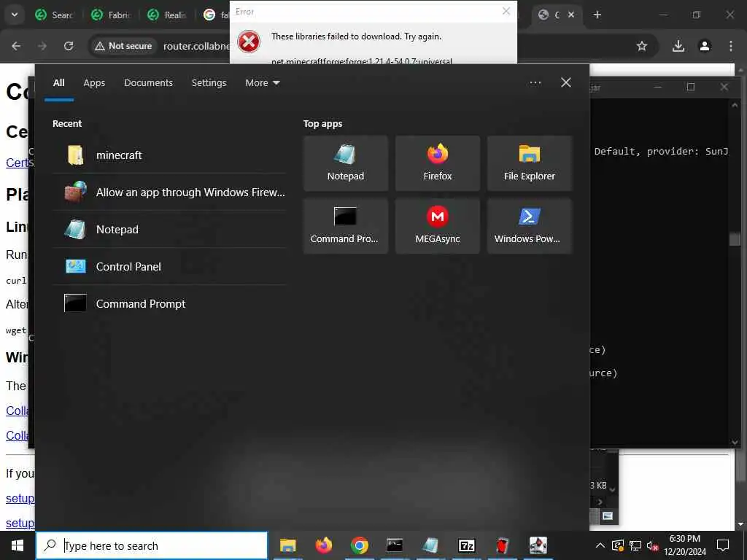The height and width of the screenshot is (560, 747).
Task: Open a new Chrome tab
Action: click(x=597, y=15)
